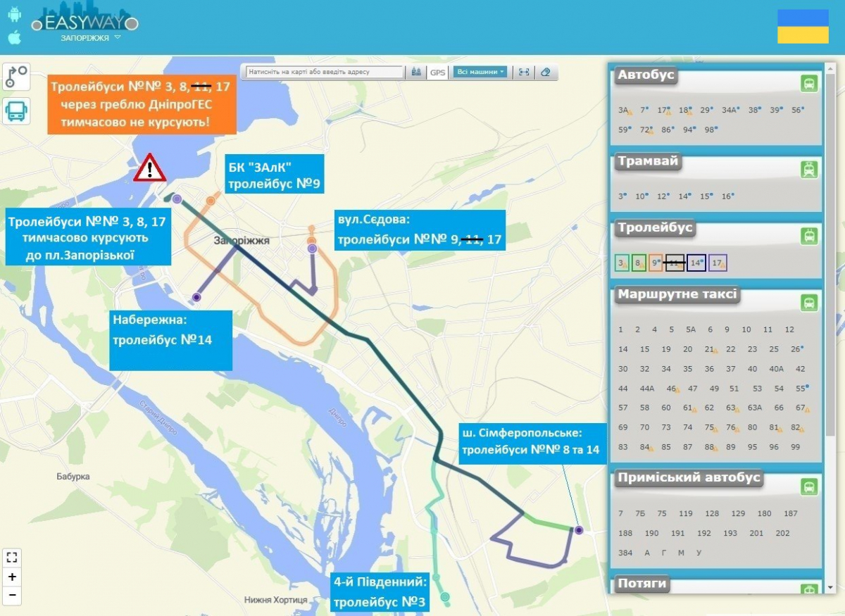The image size is (845, 616).
Task: Expand the Всі машини dropdown
Action: pyautogui.click(x=480, y=72)
